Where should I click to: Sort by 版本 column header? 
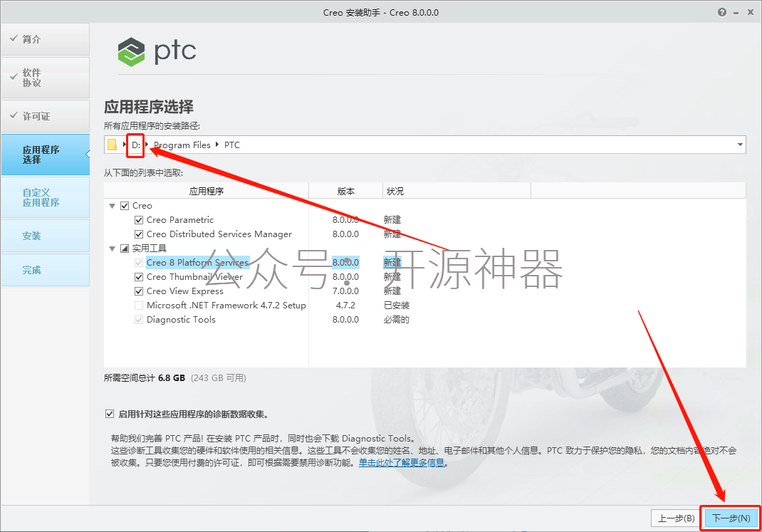coord(345,191)
